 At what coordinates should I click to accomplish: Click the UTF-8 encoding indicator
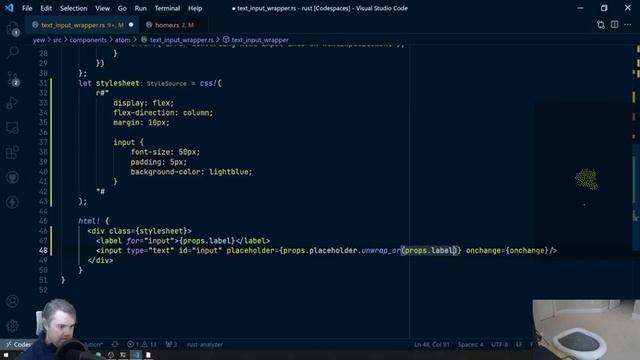point(500,344)
